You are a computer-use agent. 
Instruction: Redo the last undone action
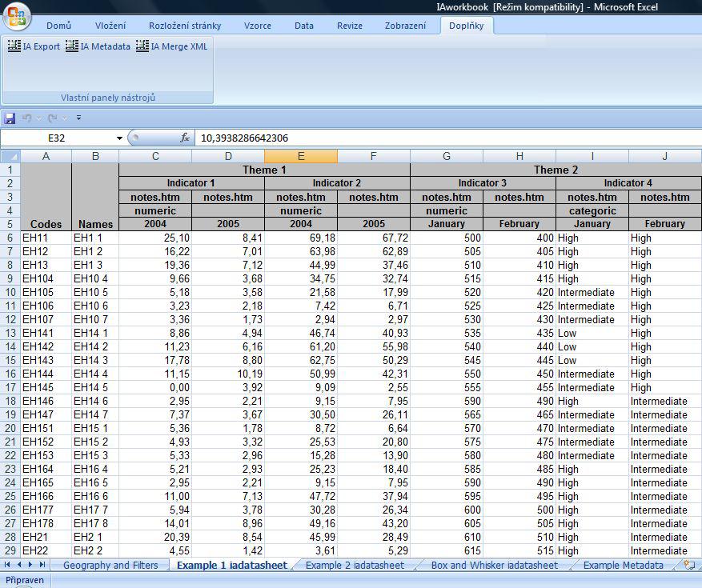point(52,118)
